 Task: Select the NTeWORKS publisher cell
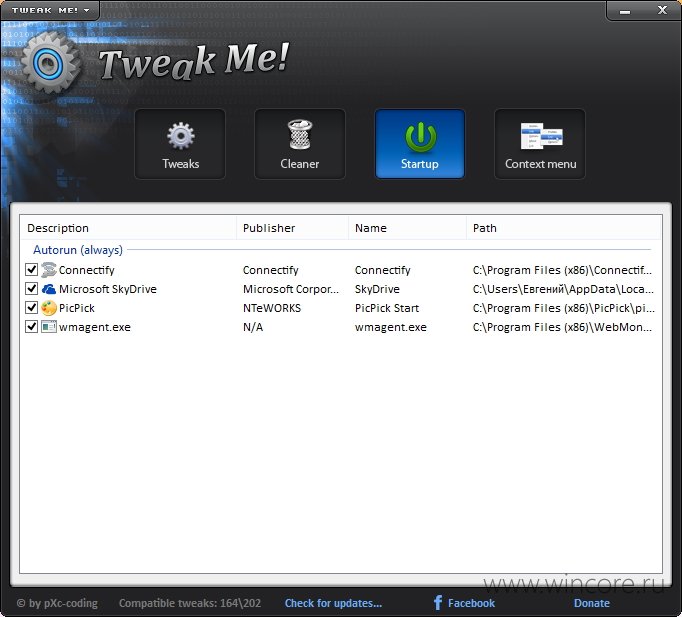(272, 308)
